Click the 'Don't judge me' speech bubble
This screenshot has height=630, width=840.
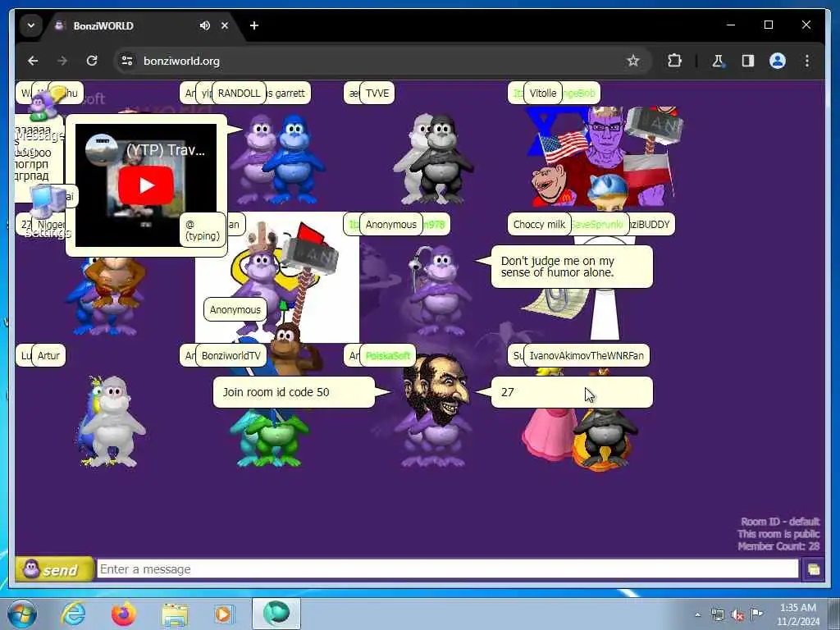tap(572, 267)
